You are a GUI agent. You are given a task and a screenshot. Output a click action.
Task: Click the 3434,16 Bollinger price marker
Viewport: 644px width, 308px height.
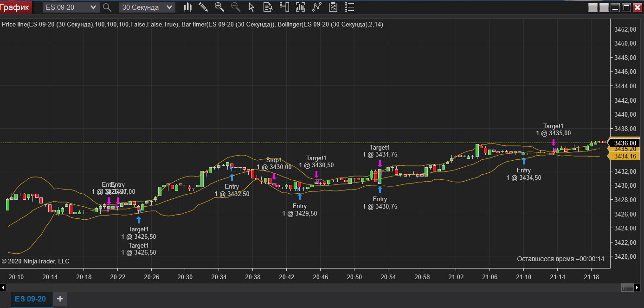(625, 157)
